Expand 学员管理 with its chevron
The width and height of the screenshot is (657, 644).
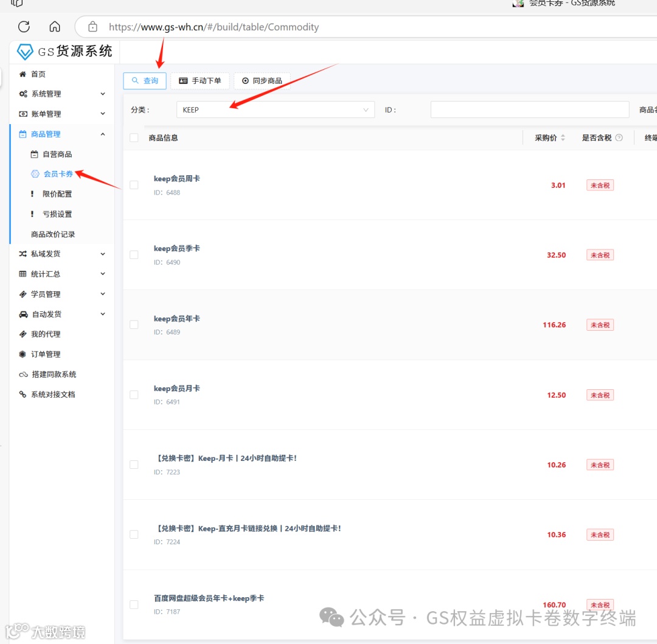(x=103, y=294)
